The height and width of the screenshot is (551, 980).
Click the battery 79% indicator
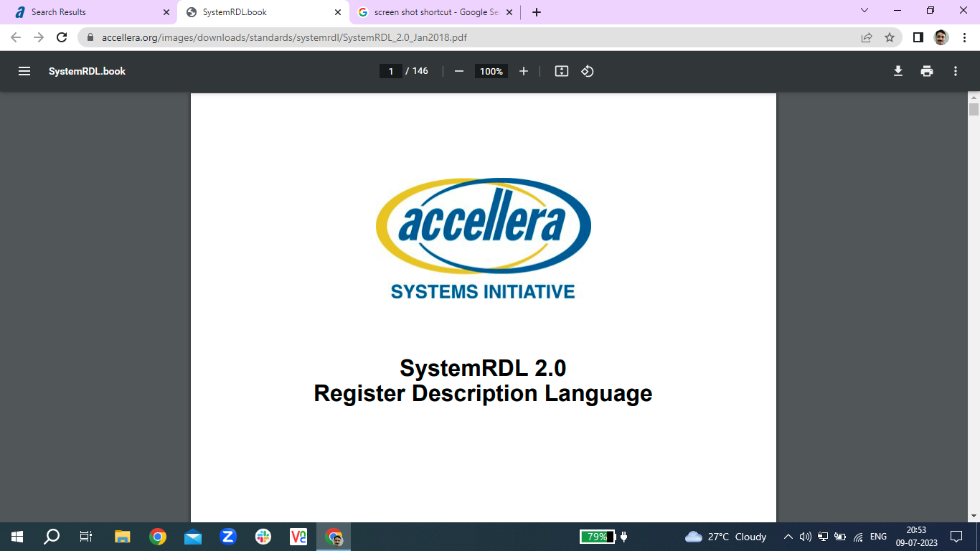point(598,537)
